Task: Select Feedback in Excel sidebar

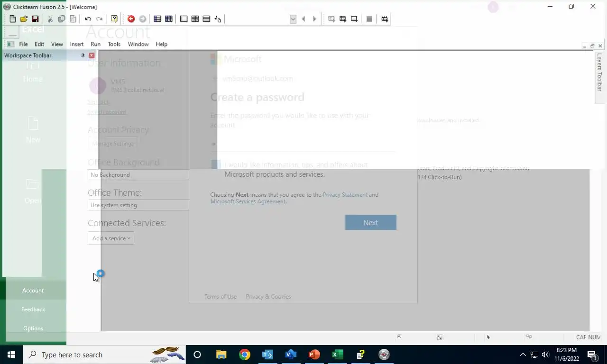Action: click(x=33, y=309)
